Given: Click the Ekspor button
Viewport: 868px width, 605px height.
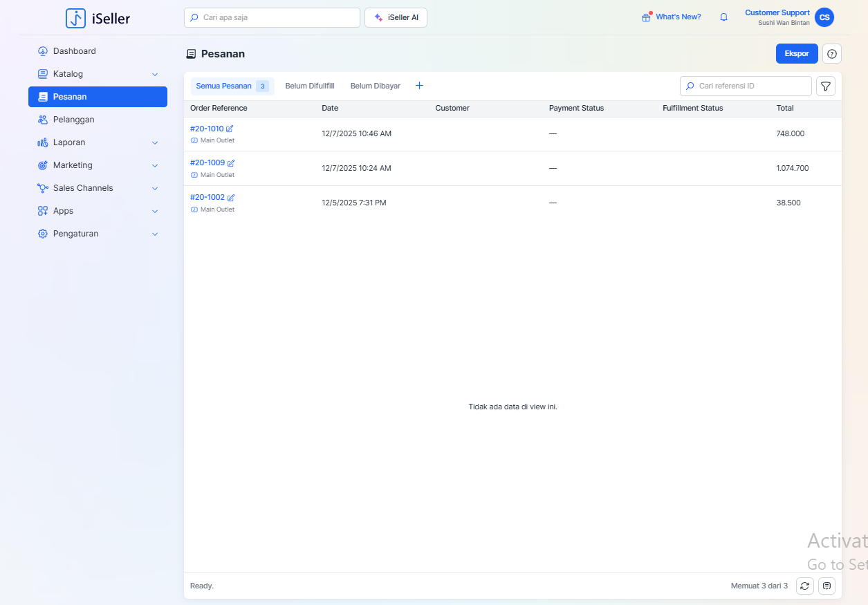Looking at the screenshot, I should 796,54.
